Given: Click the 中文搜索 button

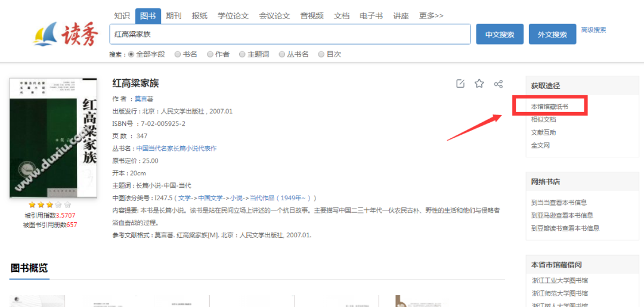Looking at the screenshot, I should coord(500,34).
